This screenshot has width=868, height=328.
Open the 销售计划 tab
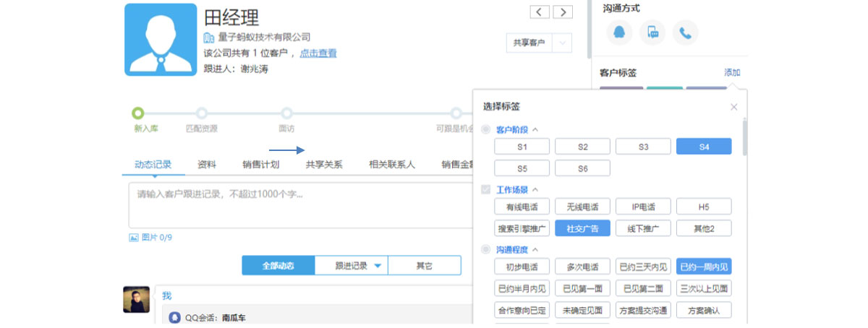pyautogui.click(x=260, y=165)
